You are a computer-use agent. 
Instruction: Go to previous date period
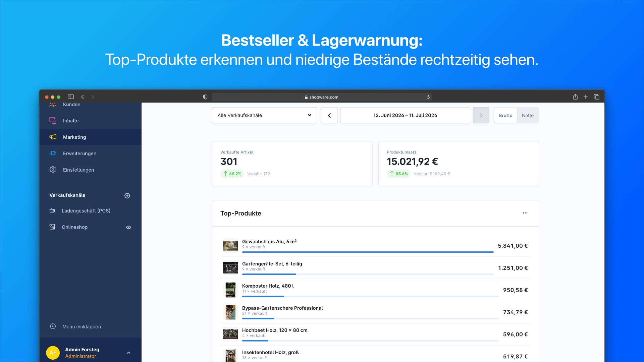coord(329,115)
